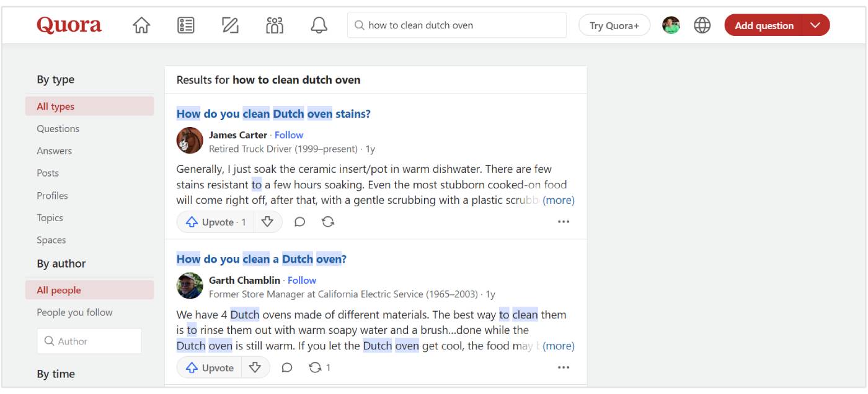Click the Try Quora+ button
This screenshot has height=394, width=868.
[x=614, y=25]
